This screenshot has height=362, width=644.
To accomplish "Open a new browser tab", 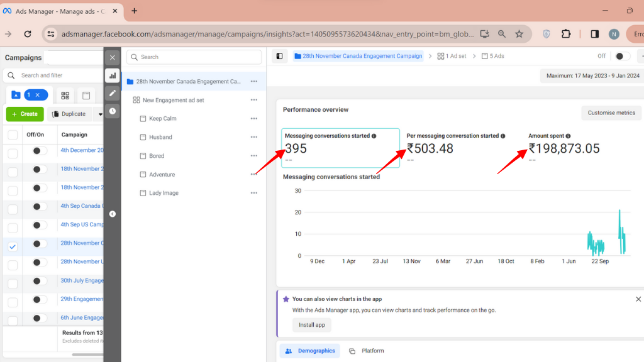I will click(135, 11).
